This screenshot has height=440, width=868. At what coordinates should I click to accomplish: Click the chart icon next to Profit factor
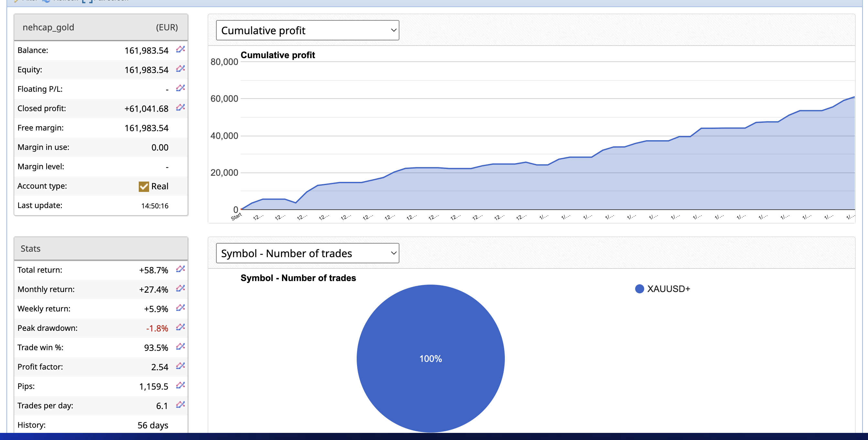(180, 366)
